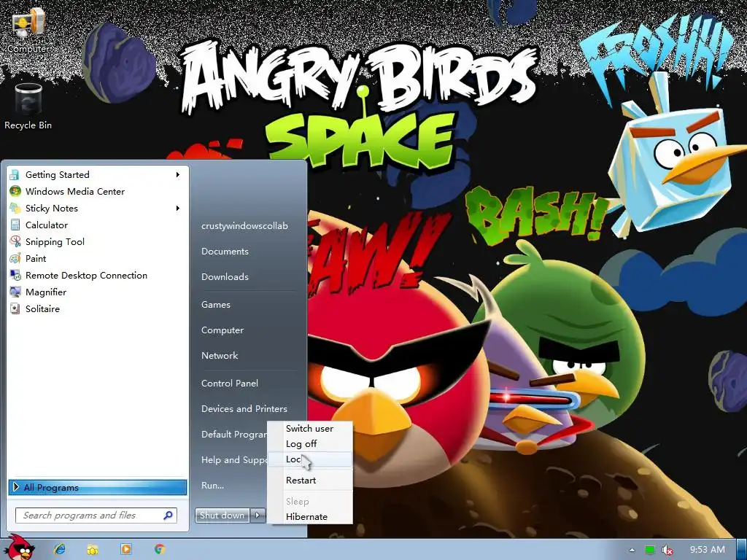Viewport: 747px width, 560px height.
Task: Expand All Programs list
Action: 98,487
